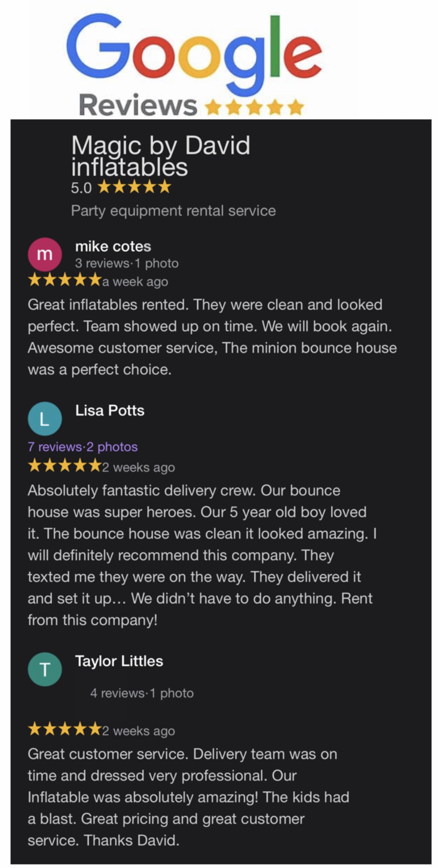
Task: Click Lisa Potts' five-star rating
Action: tap(64, 466)
